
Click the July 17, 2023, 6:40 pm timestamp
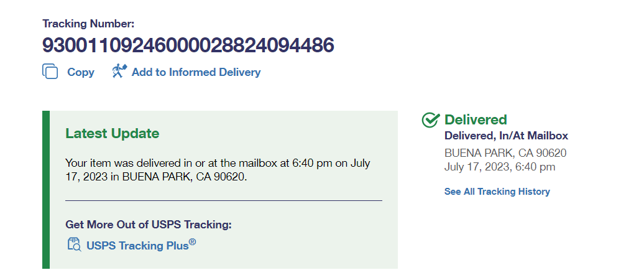500,167
